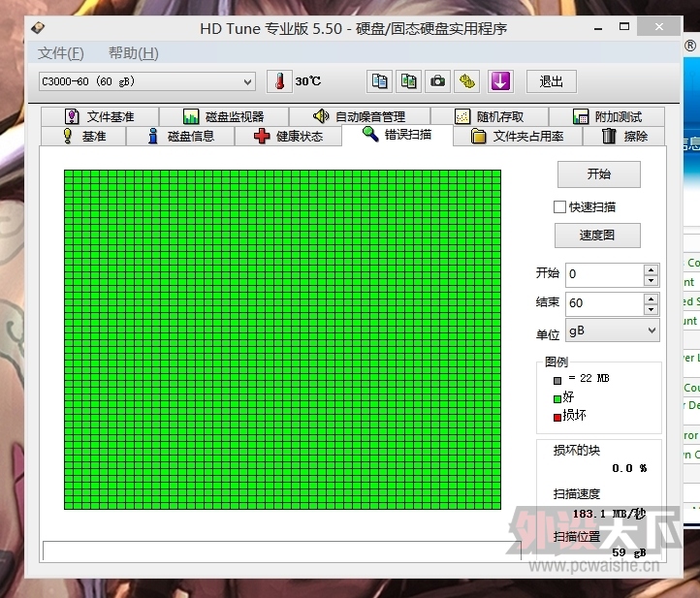Save screenshot with camera icon
Screen dimensions: 700x598
(437, 81)
